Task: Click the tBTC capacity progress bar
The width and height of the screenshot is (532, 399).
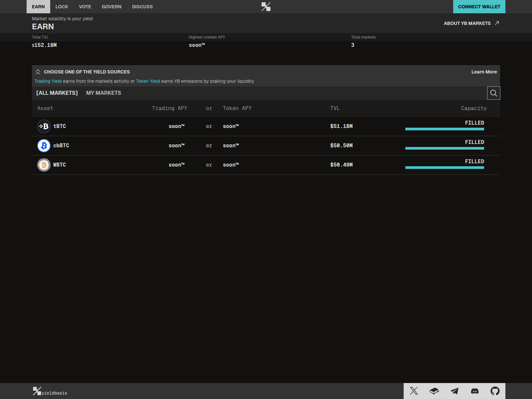Action: pos(445,129)
